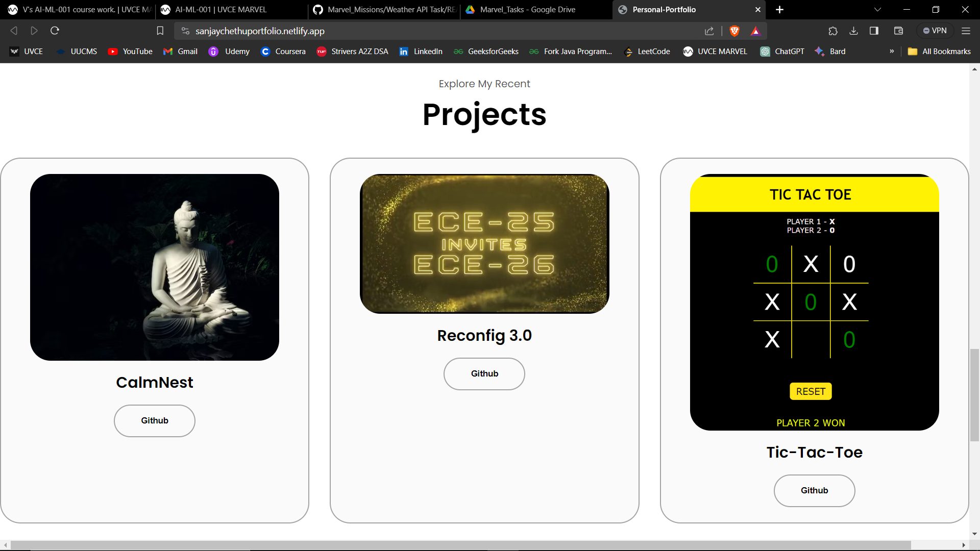
Task: Open a new tab
Action: (x=779, y=10)
